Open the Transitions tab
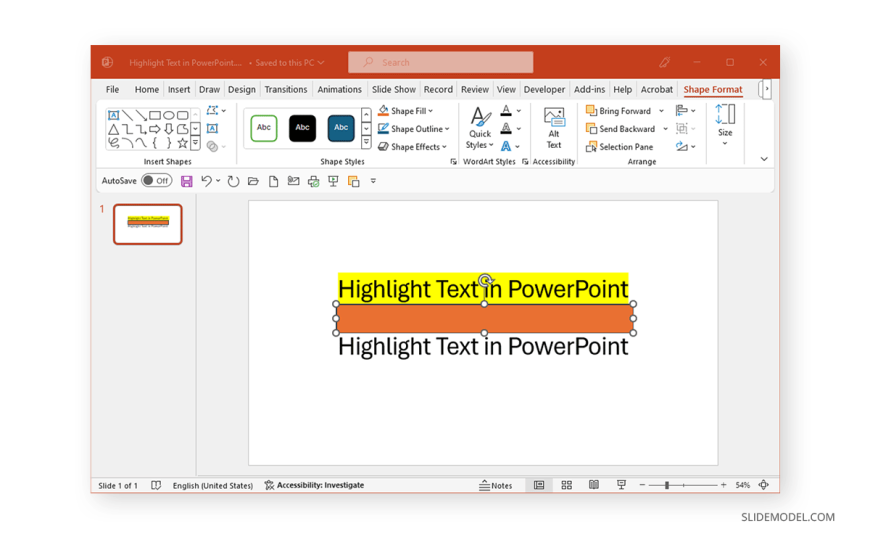 pyautogui.click(x=286, y=89)
